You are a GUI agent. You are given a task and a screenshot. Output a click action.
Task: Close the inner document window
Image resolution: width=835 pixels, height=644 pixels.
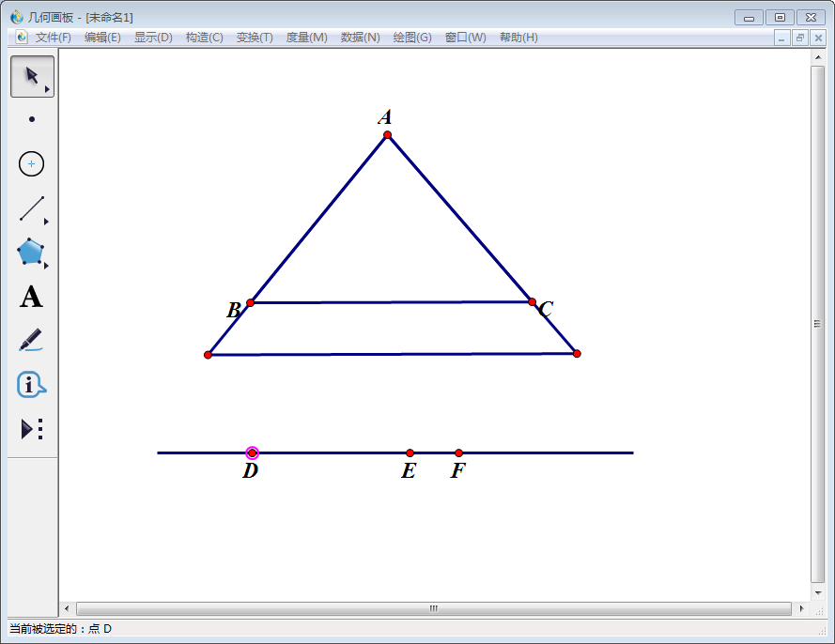coord(818,38)
